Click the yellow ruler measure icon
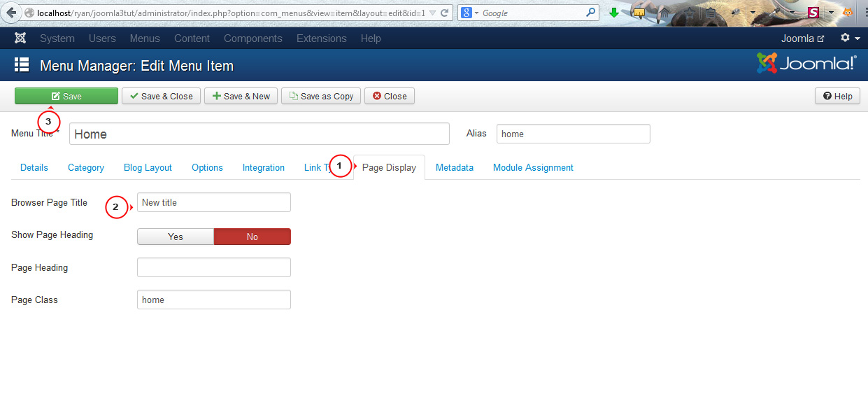This screenshot has width=868, height=408. tap(639, 13)
